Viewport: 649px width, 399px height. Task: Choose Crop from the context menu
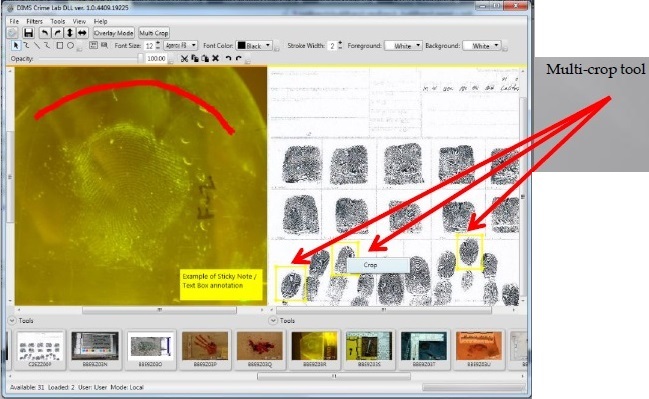tap(378, 265)
